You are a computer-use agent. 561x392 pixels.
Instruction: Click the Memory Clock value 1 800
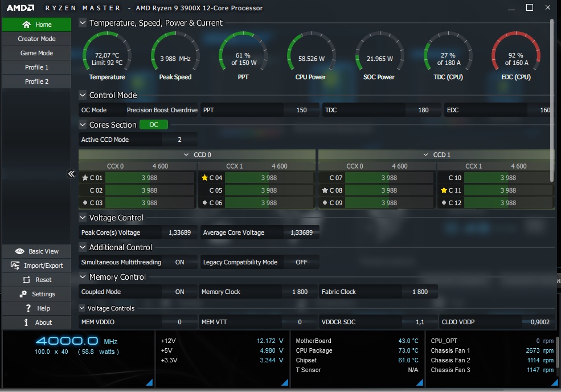tap(300, 292)
